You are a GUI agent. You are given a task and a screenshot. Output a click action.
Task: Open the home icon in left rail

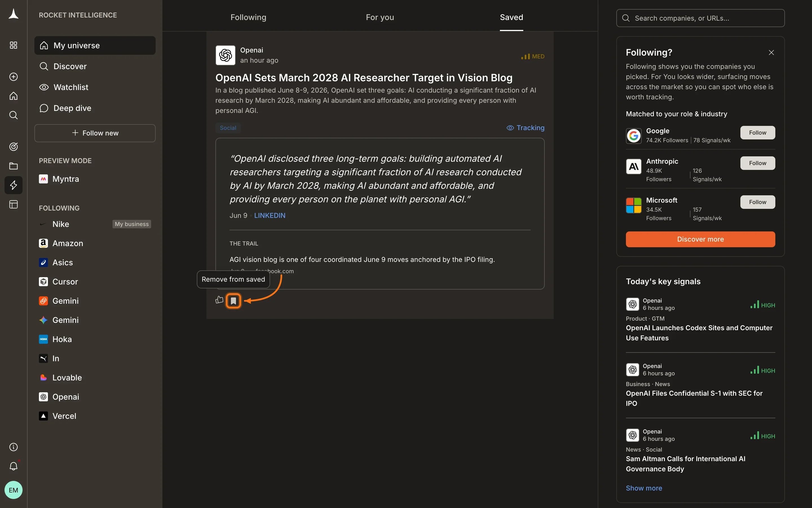[14, 96]
